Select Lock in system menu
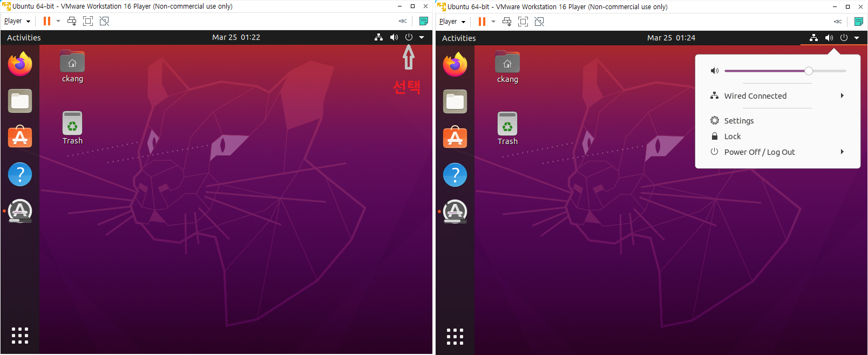The image size is (868, 355). pyautogui.click(x=777, y=136)
